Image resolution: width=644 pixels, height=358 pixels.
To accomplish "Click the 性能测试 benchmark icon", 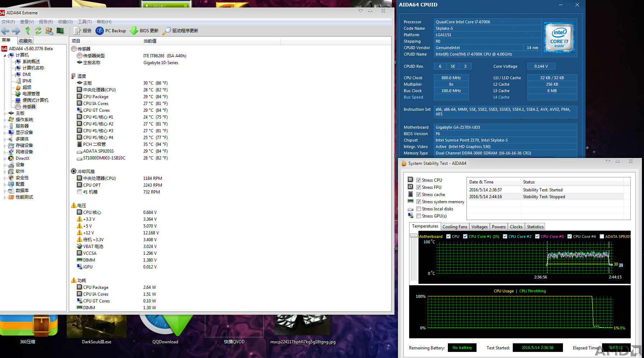I will click(11, 197).
